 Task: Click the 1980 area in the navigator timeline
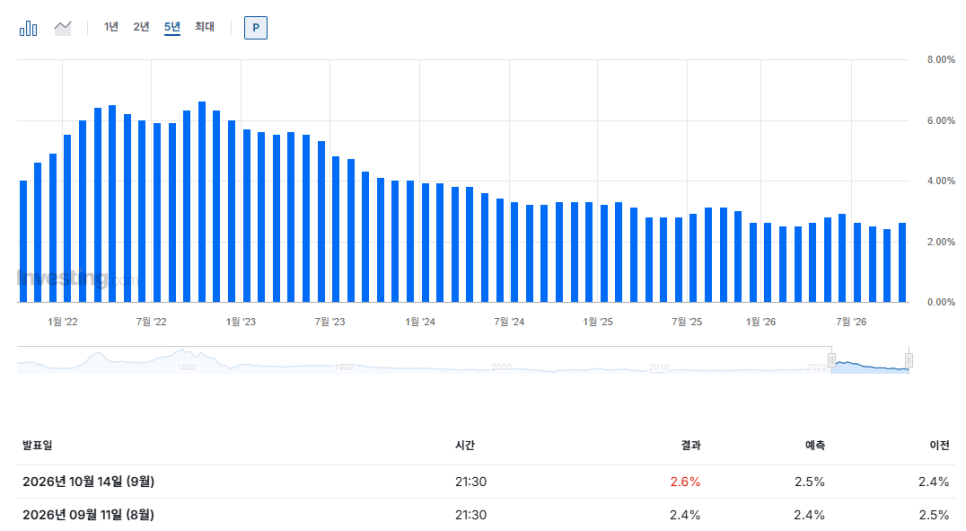click(x=187, y=367)
